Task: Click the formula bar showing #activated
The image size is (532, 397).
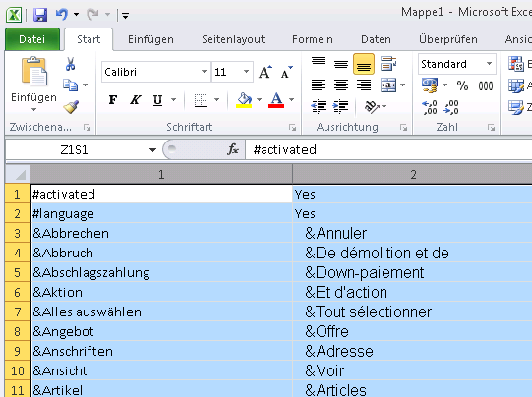Action: pos(388,149)
